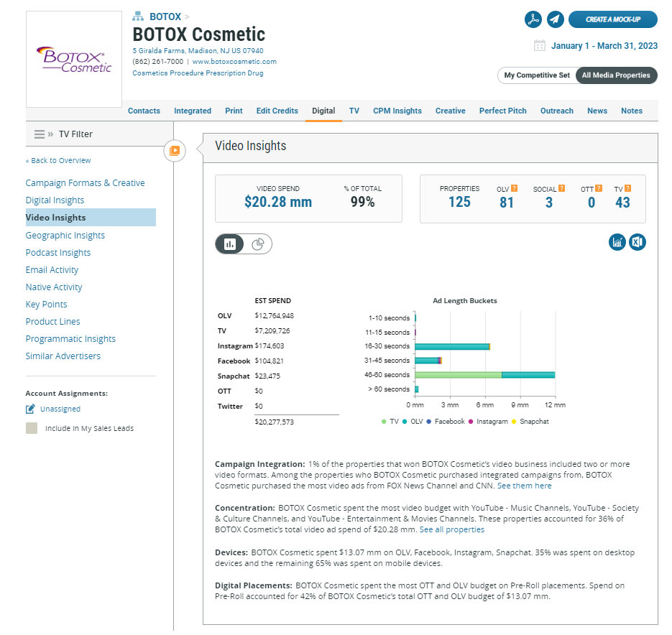Image resolution: width=672 pixels, height=635 pixels.
Task: Open Email Activity
Action: [x=52, y=269]
